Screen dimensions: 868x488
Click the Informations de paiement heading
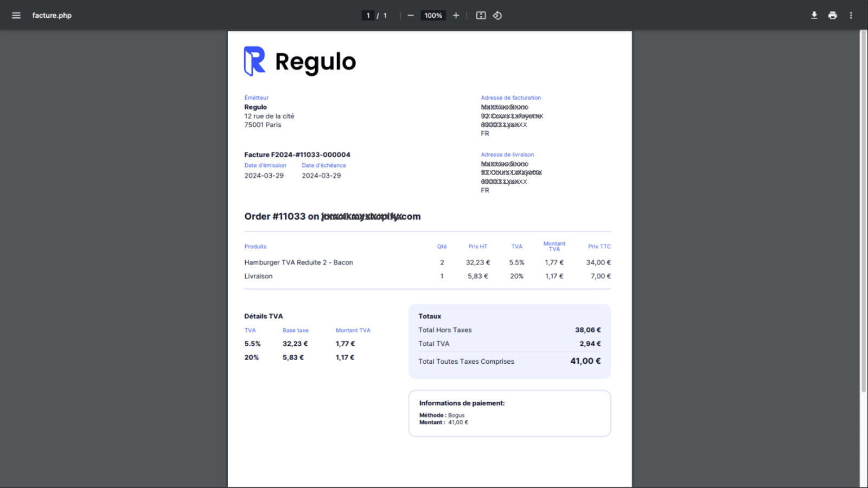[462, 403]
